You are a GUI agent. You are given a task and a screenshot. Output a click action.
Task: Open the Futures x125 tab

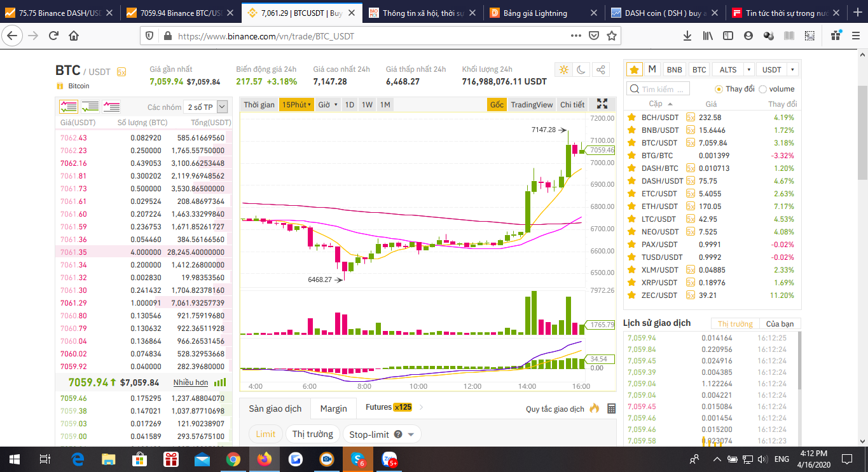(x=389, y=407)
